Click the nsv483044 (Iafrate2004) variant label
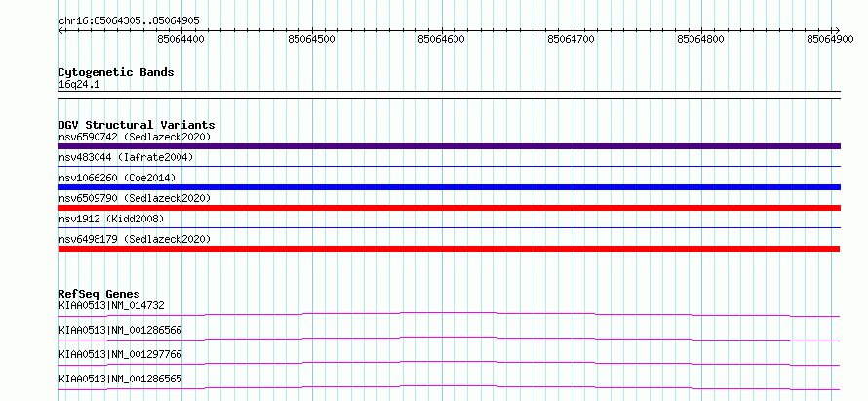 point(126,157)
